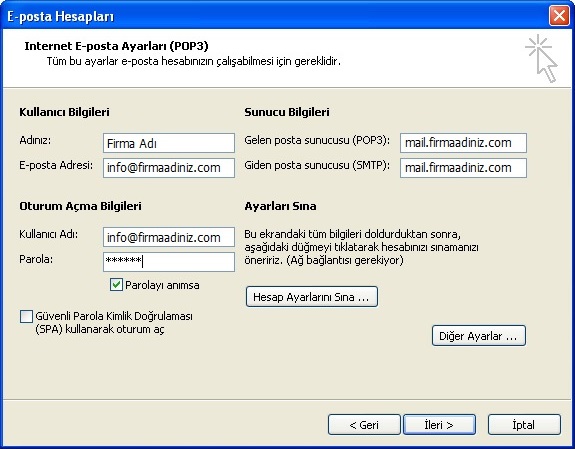This screenshot has width=575, height=449.
Task: Click the Ayarları Sına section heading
Action: pyautogui.click(x=280, y=206)
